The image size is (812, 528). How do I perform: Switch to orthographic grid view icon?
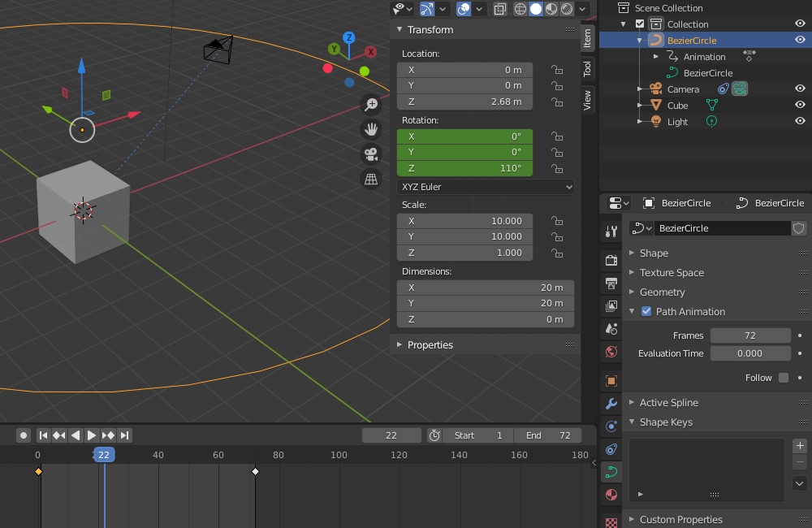[x=371, y=180]
